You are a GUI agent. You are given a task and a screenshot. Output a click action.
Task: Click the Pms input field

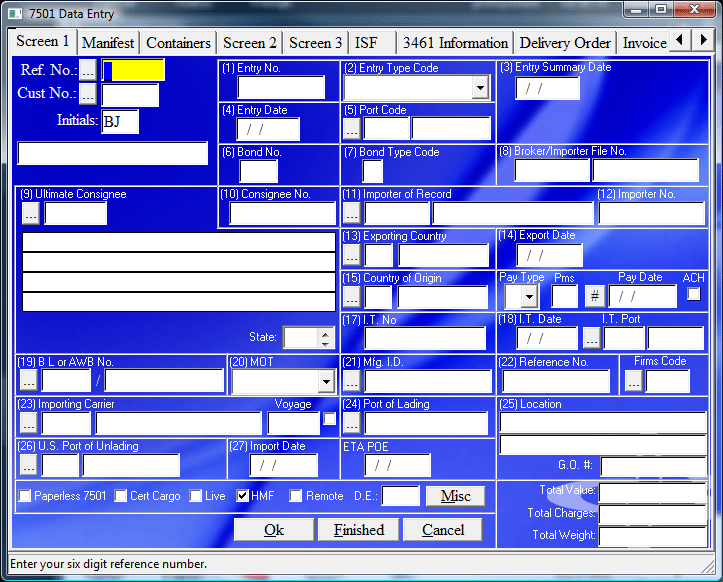point(564,297)
